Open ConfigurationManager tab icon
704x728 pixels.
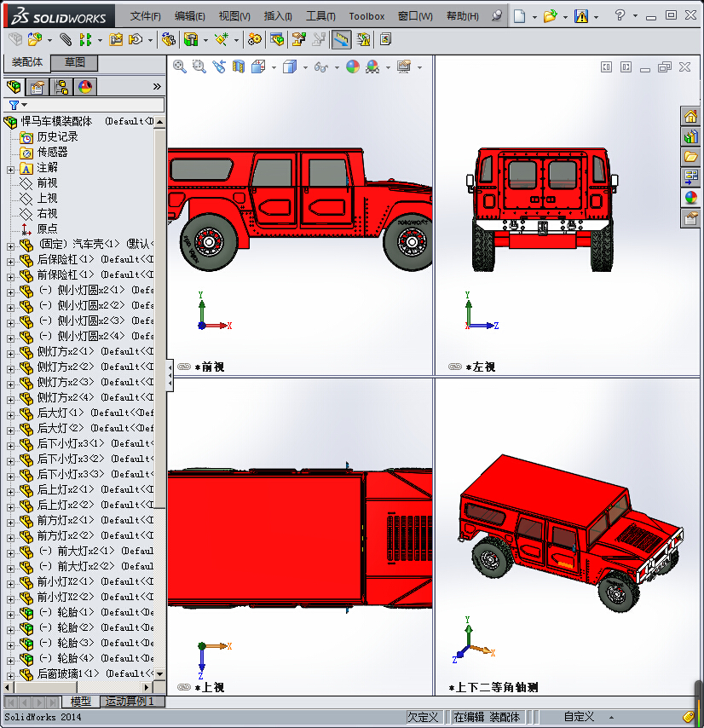point(61,87)
